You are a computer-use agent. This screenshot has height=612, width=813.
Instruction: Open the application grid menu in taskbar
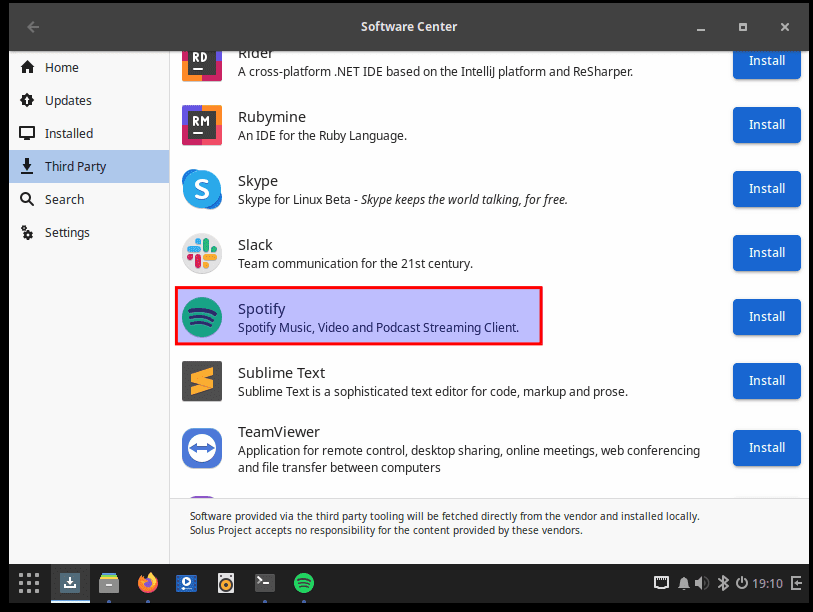coord(29,583)
